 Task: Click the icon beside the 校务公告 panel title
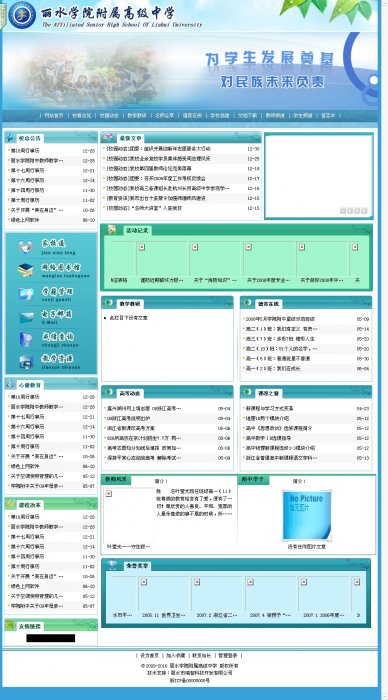tap(10, 138)
